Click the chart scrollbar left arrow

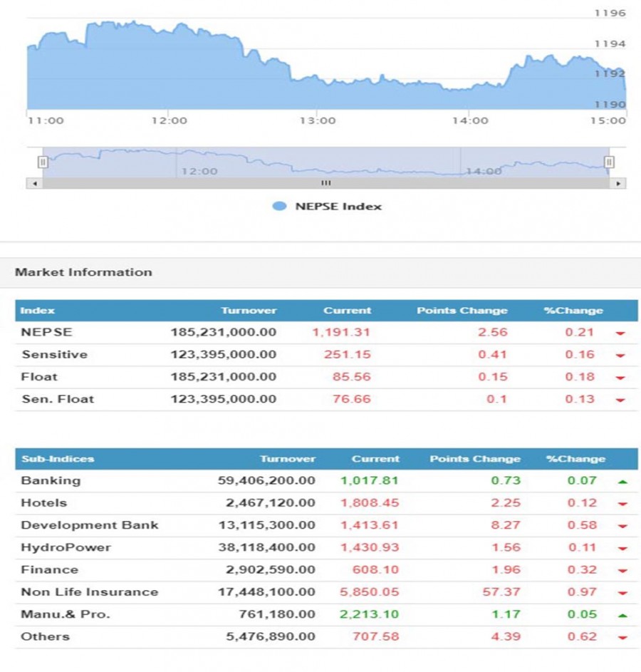33,183
